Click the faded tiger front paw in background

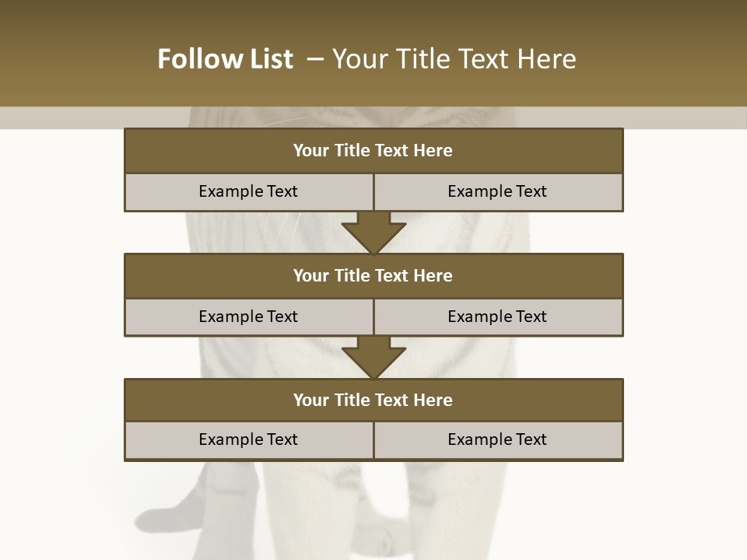[x=377, y=538]
